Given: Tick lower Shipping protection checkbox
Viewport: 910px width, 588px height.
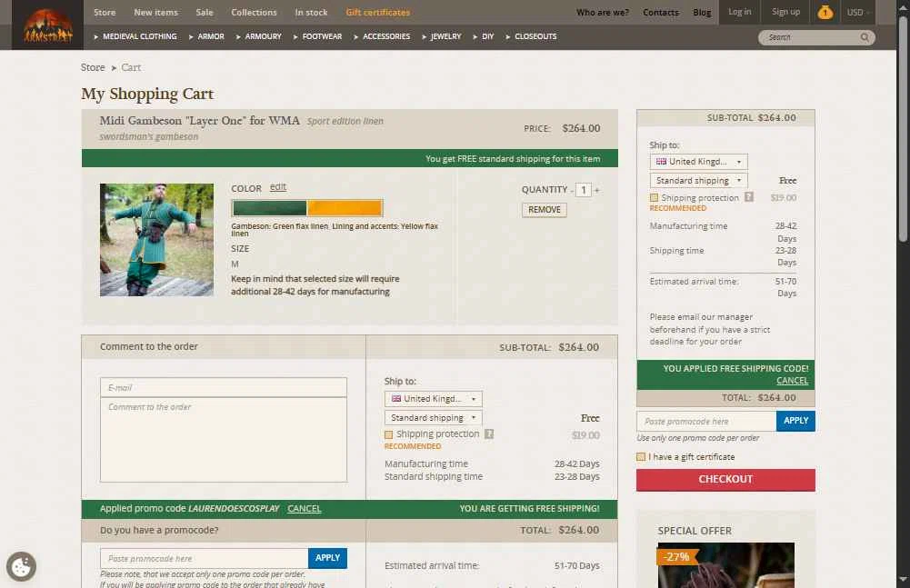Looking at the screenshot, I should tap(389, 434).
